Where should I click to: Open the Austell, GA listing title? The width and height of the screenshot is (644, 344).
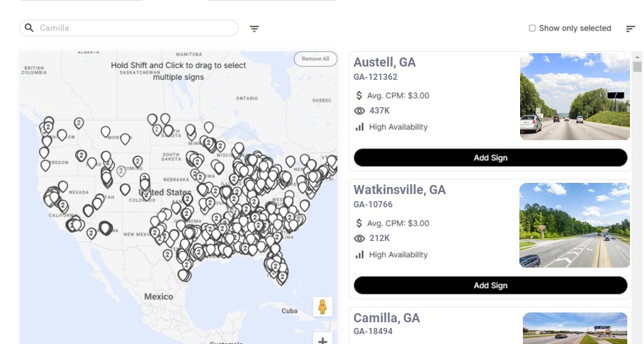click(x=384, y=62)
